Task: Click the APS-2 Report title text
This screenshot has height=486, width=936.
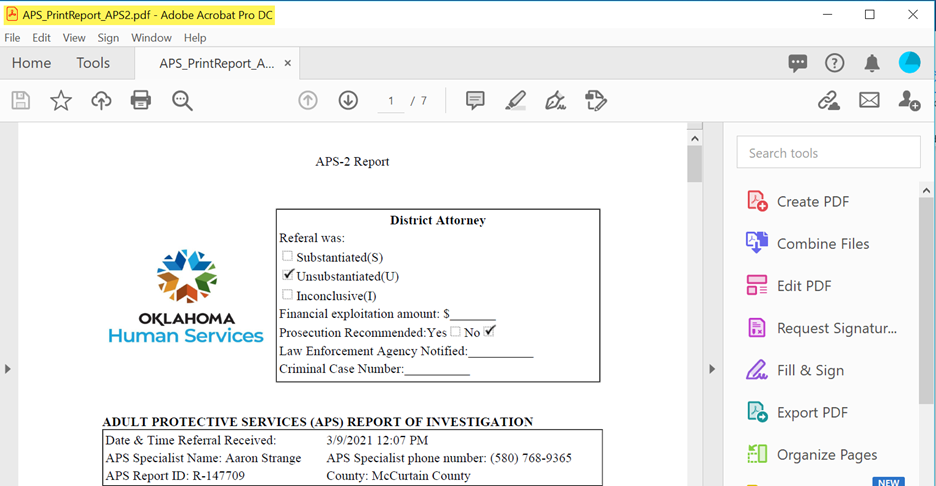Action: pos(352,161)
